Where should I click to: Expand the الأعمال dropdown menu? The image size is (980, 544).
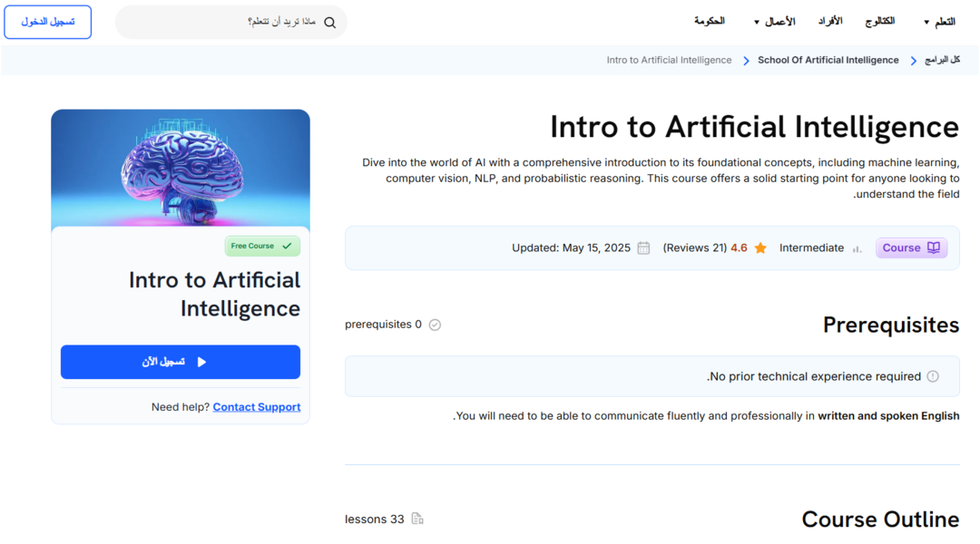click(x=774, y=22)
